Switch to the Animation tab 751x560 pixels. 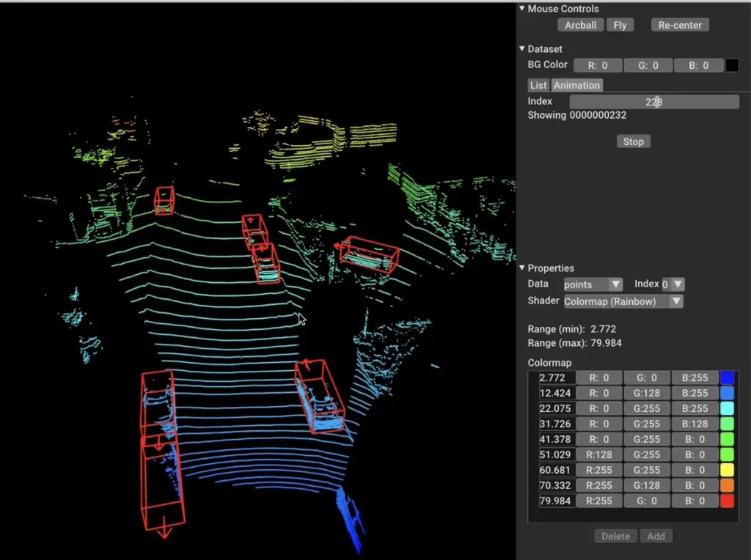pos(576,84)
